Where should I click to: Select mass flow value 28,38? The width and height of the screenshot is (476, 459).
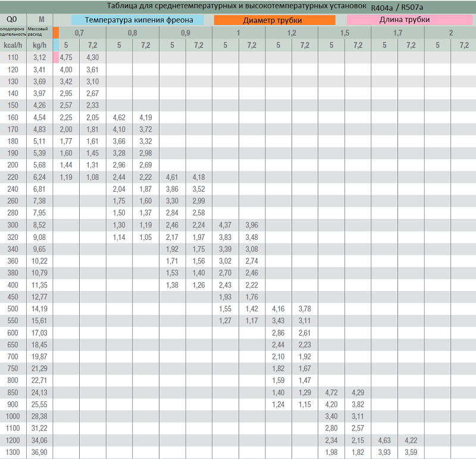pyautogui.click(x=39, y=416)
